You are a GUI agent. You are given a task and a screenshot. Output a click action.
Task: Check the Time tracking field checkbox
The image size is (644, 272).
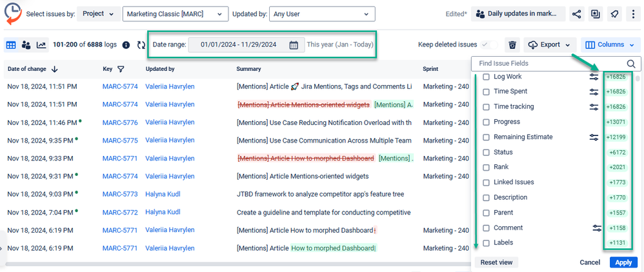(486, 107)
